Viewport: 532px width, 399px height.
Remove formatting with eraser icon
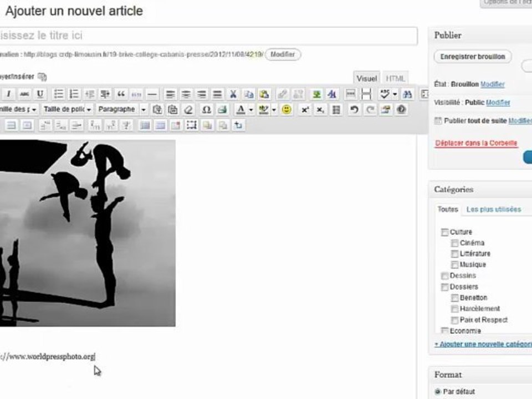click(188, 110)
